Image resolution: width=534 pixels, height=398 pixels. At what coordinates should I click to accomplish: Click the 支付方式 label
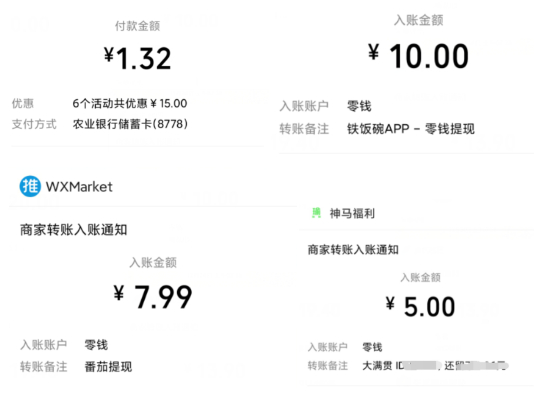tap(34, 124)
